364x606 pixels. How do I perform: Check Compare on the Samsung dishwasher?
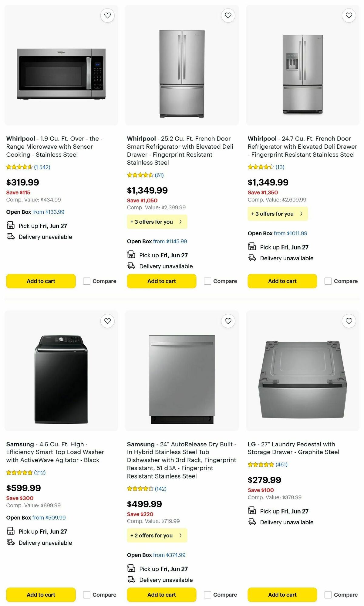point(207,595)
